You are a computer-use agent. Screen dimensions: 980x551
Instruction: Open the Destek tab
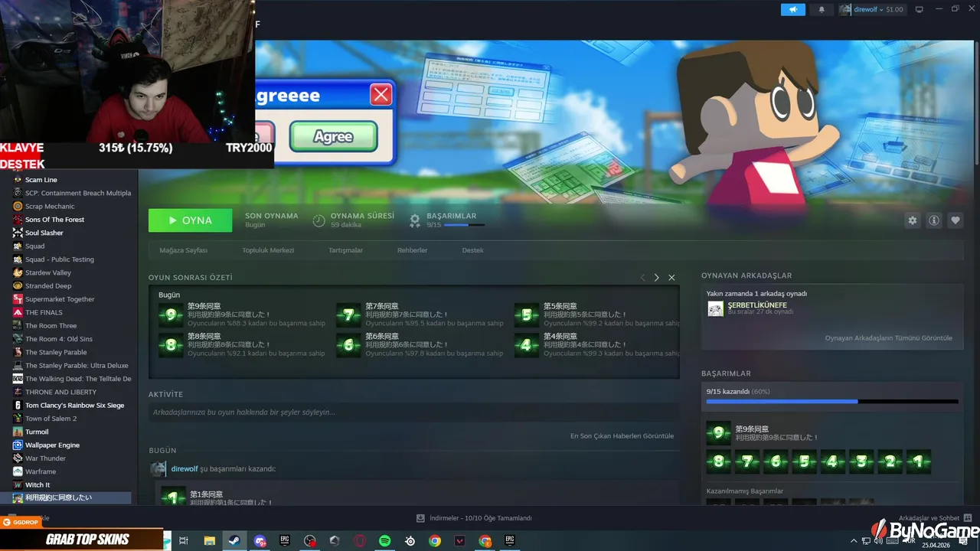472,250
